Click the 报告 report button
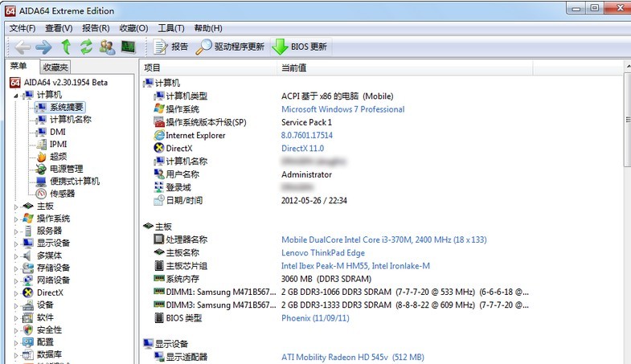The image size is (631, 364). point(170,47)
